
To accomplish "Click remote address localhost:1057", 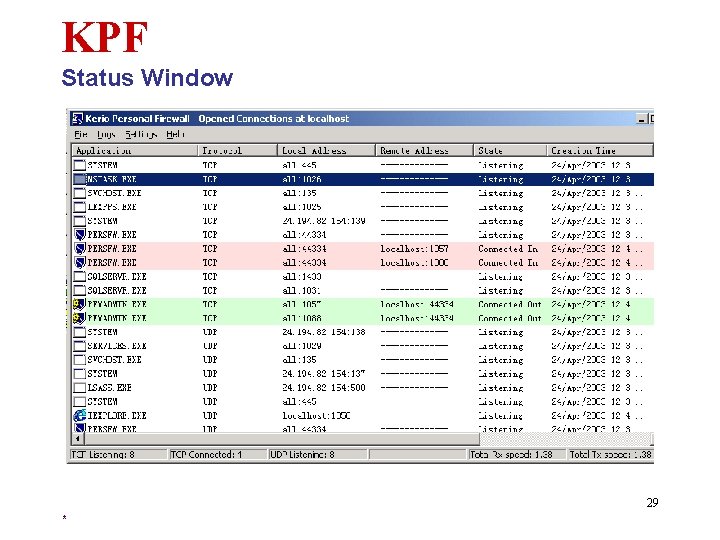I will pyautogui.click(x=414, y=249).
